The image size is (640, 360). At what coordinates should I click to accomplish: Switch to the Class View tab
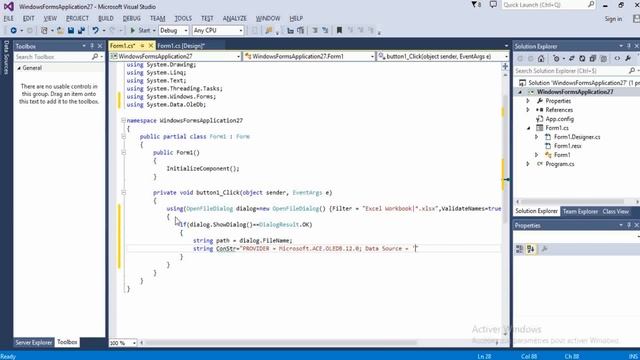(616, 211)
